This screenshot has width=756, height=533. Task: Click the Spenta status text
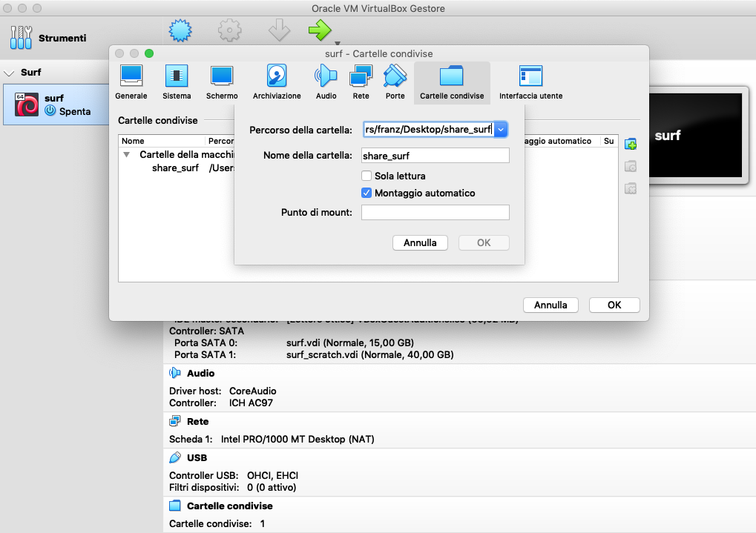pos(75,111)
